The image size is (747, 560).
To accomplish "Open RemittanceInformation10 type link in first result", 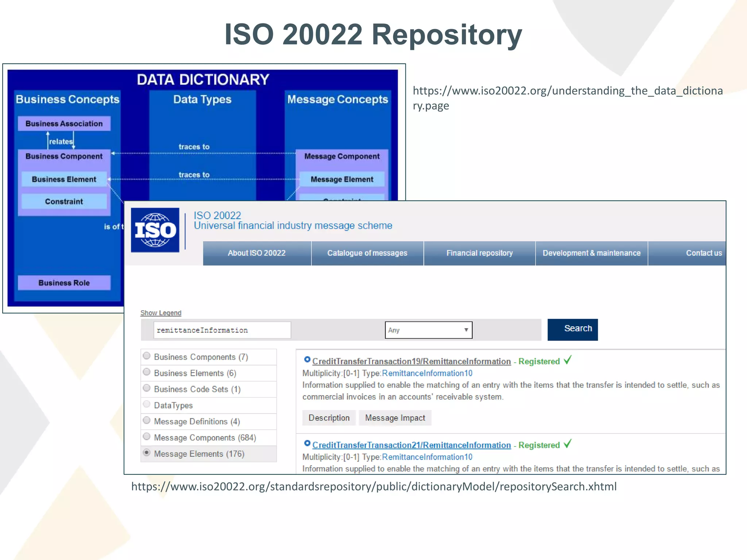I will (427, 373).
